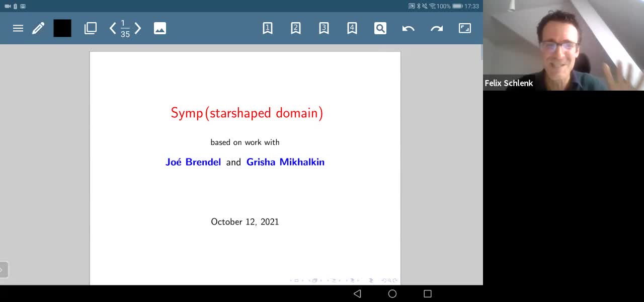Tap the Wi-Fi status icon

(x=432, y=6)
